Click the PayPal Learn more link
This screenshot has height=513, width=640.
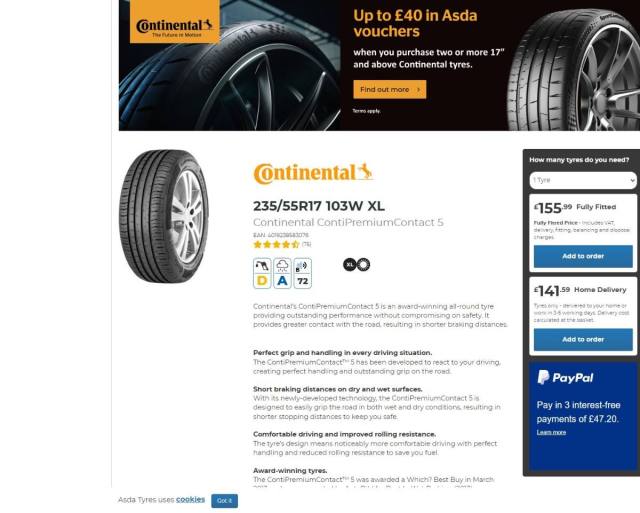(x=551, y=432)
